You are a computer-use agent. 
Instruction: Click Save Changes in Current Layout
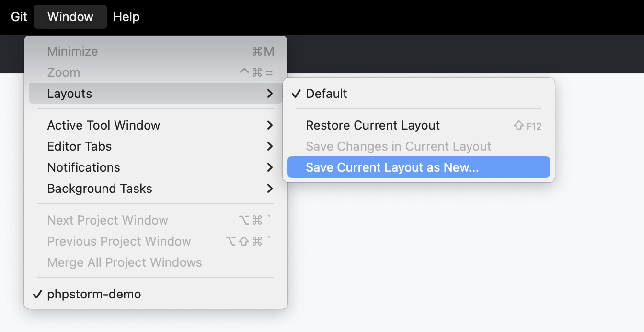pos(398,146)
